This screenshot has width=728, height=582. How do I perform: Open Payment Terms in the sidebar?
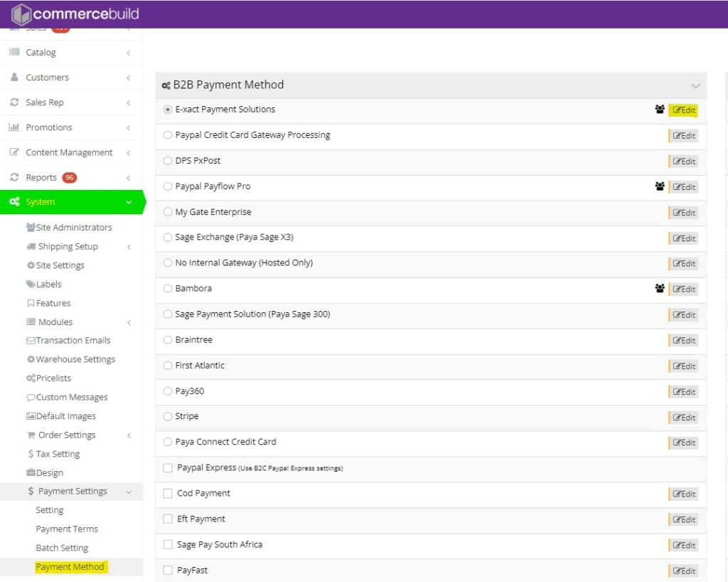pos(67,529)
